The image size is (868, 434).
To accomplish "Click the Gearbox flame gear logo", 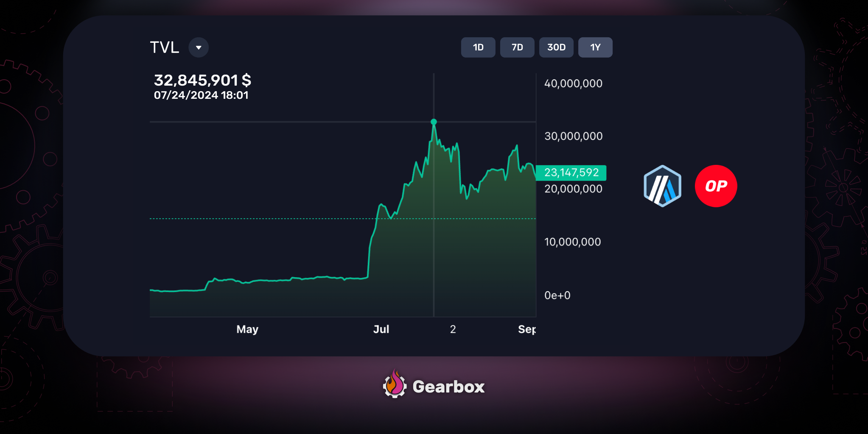I will click(395, 385).
